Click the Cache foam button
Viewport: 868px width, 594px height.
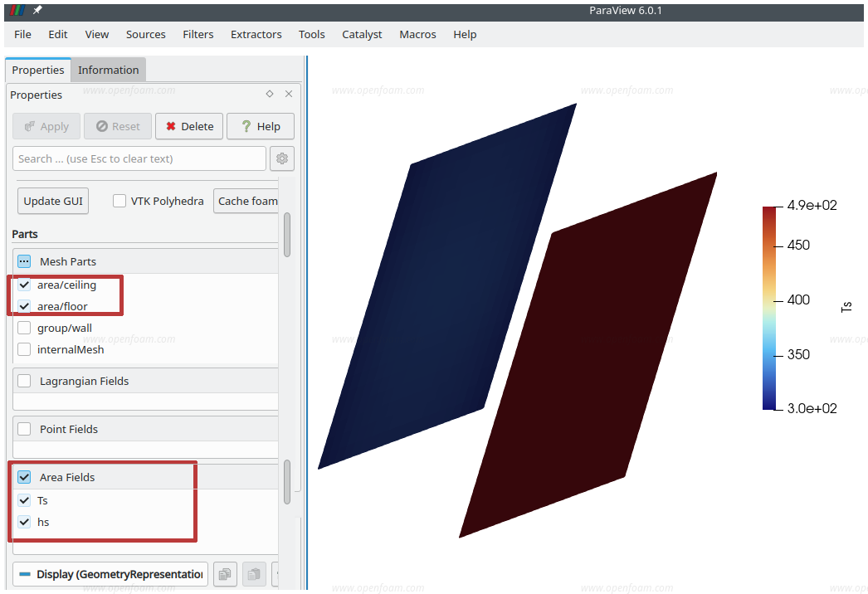(x=246, y=201)
